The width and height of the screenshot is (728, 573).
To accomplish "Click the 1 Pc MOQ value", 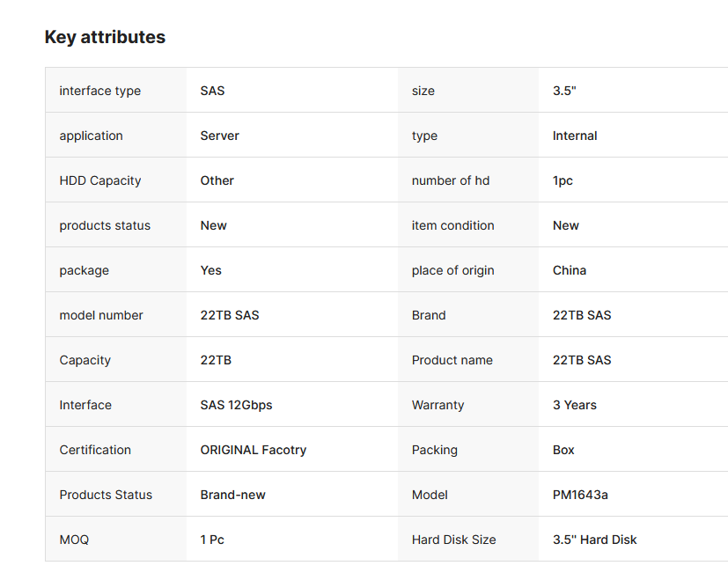I will coord(212,540).
